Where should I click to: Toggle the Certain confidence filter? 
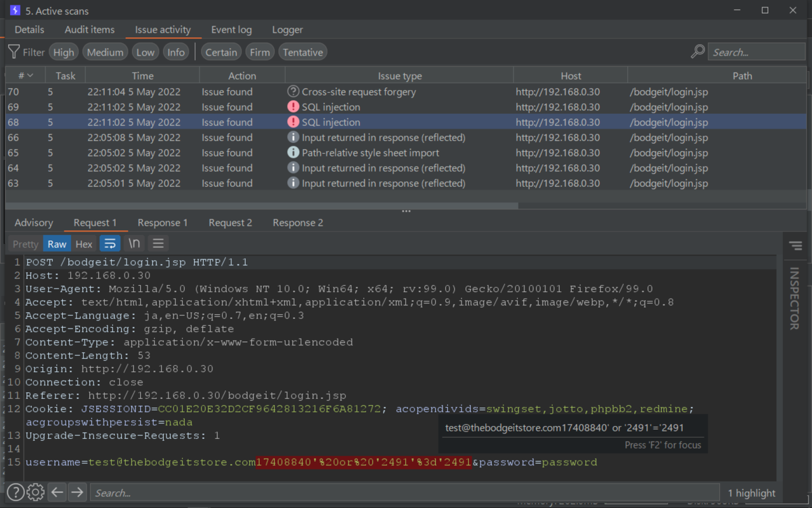(221, 52)
